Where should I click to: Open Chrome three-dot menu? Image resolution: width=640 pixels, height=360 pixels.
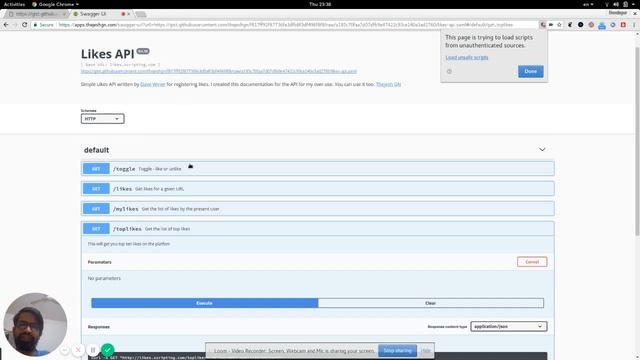coord(634,25)
